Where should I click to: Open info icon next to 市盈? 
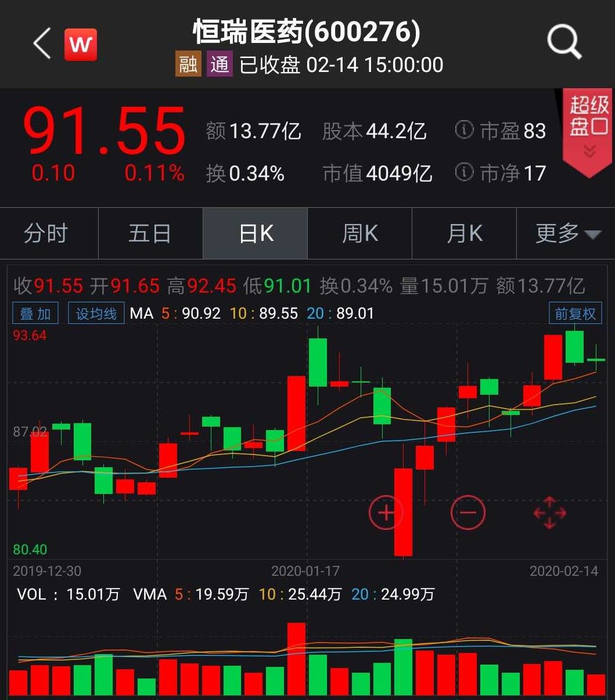click(x=464, y=130)
